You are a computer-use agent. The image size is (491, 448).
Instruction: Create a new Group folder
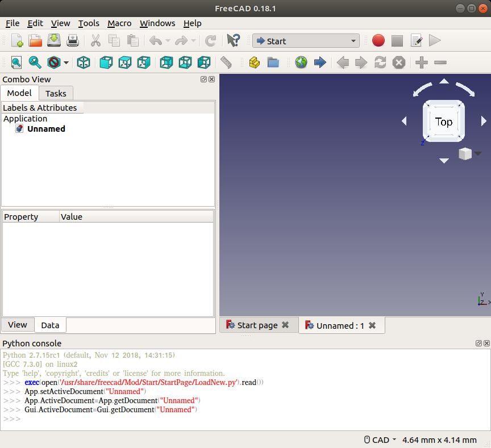pyautogui.click(x=273, y=62)
